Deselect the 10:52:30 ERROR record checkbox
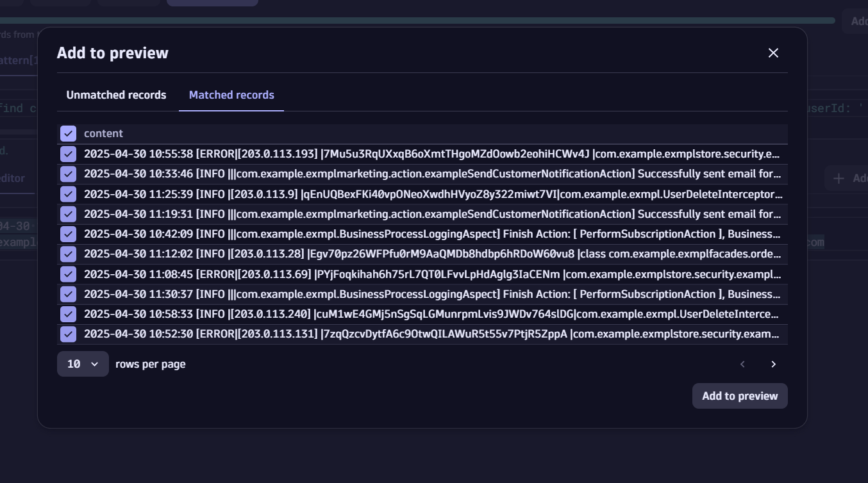 tap(68, 334)
